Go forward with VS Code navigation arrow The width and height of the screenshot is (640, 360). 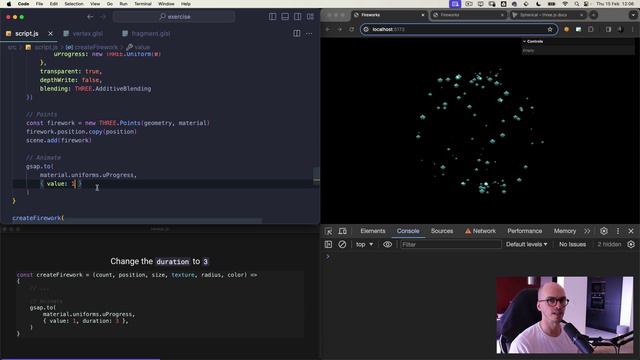coord(103,17)
